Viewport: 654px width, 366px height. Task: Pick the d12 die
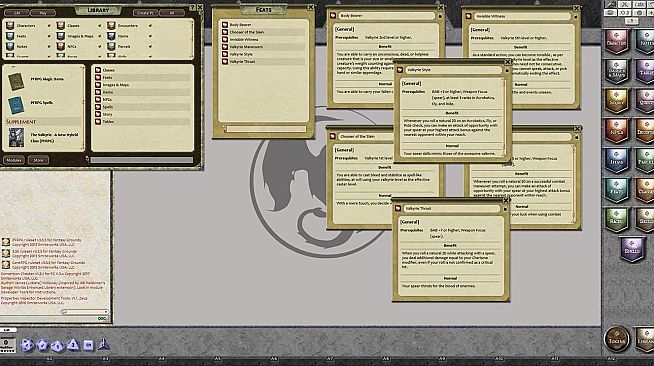(42, 345)
